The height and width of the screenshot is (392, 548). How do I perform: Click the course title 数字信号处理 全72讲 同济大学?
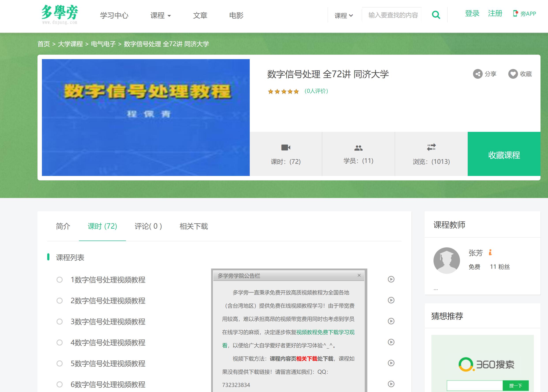(x=328, y=74)
